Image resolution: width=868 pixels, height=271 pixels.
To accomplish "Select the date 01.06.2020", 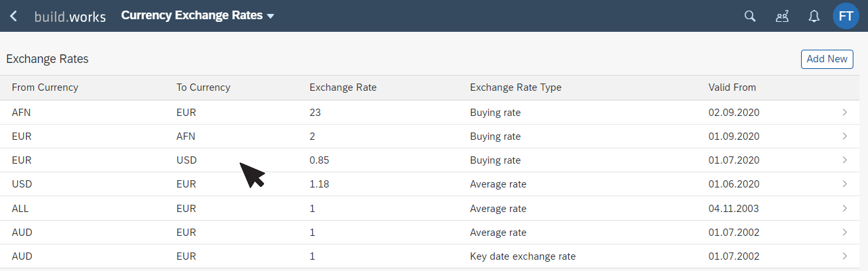I will tap(734, 184).
